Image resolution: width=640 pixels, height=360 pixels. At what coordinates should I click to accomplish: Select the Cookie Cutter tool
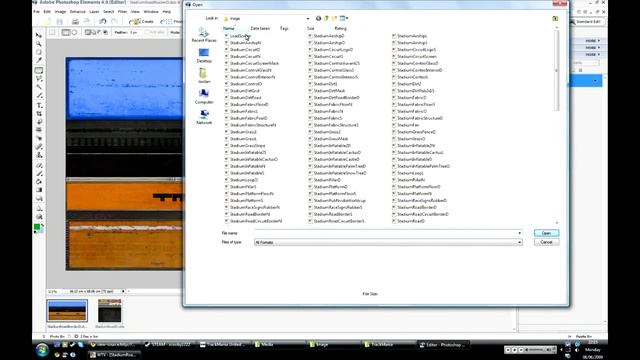[39, 122]
